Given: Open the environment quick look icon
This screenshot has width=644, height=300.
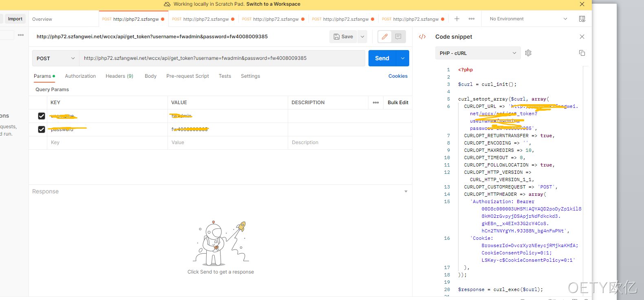Looking at the screenshot, I should (582, 19).
